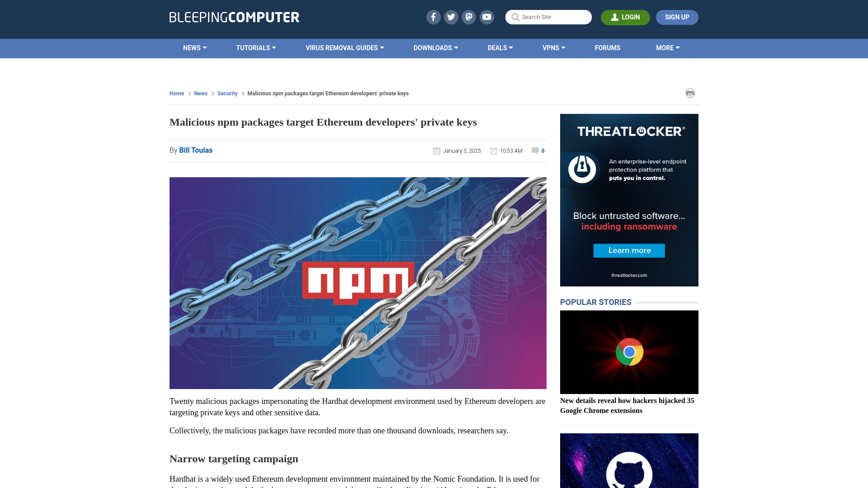The image size is (868, 488).
Task: Open the Twitter social icon link
Action: point(451,17)
